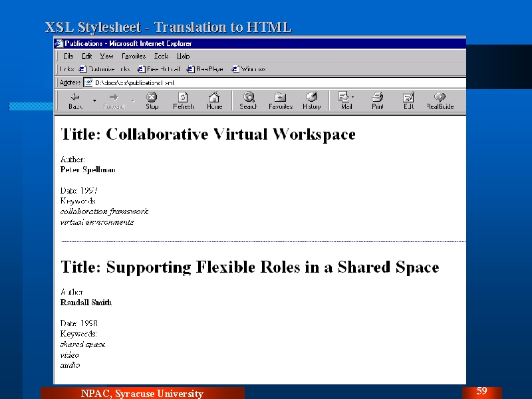Click the keyword collaboration framework
Viewport: 532px width, 399px height.
104,211
